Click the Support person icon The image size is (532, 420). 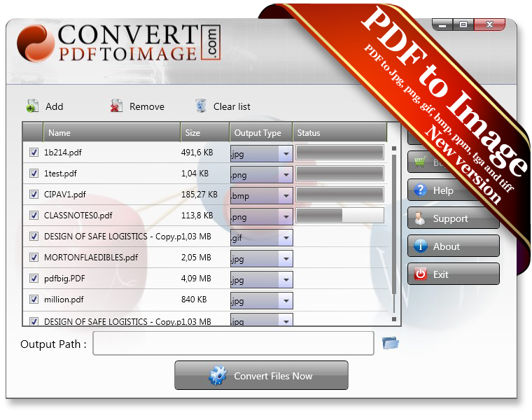420,218
